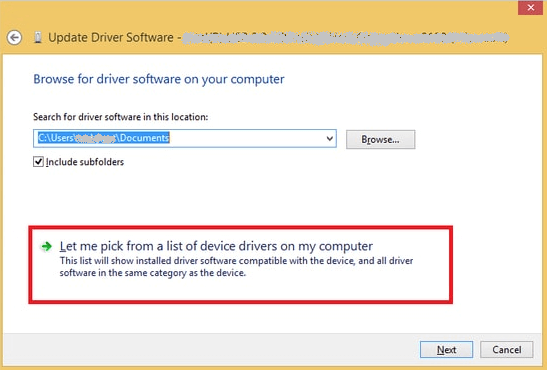
Task: Click the green arrow beside Let me pick
Action: 46,246
